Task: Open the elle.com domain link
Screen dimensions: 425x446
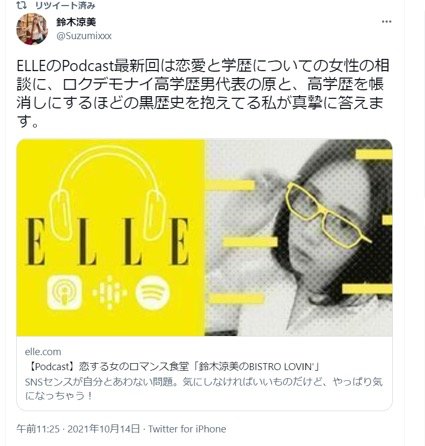Action: (43, 352)
